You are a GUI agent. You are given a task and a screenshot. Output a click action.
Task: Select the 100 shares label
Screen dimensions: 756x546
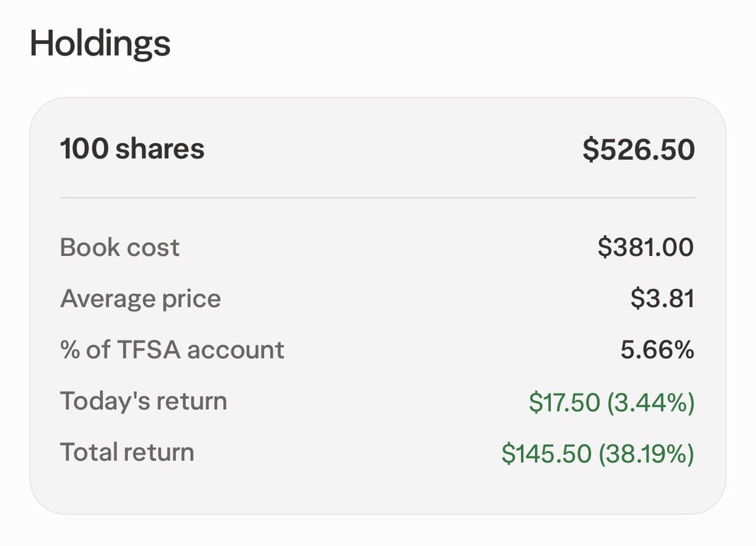[x=132, y=149]
